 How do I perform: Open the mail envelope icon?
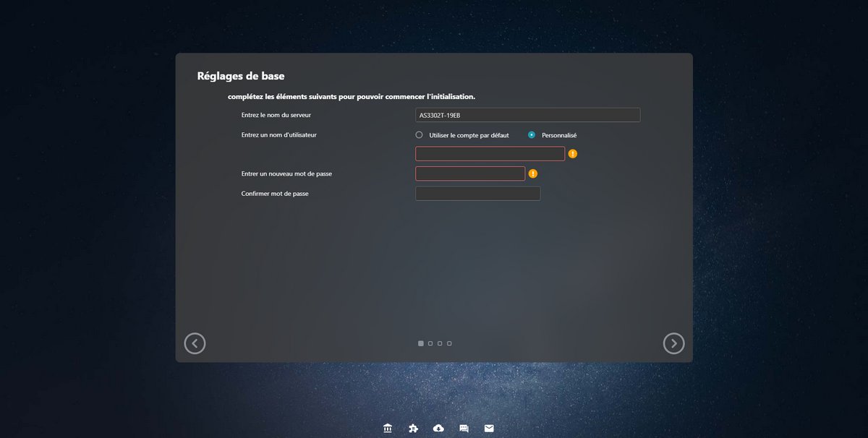489,428
